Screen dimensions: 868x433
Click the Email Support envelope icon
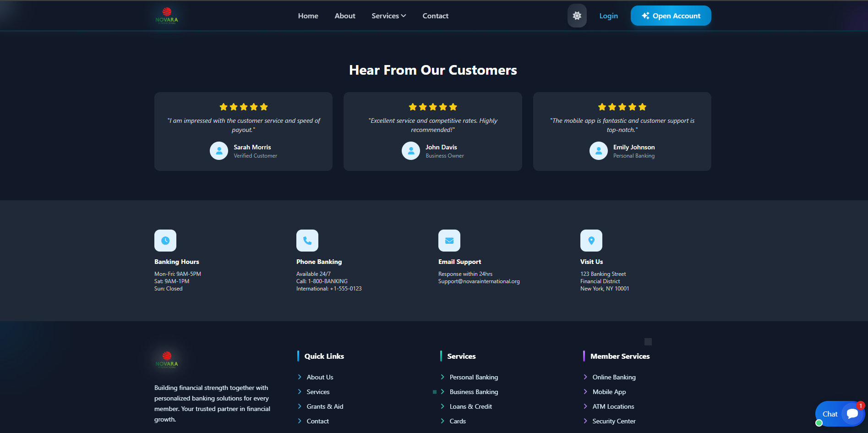point(449,241)
